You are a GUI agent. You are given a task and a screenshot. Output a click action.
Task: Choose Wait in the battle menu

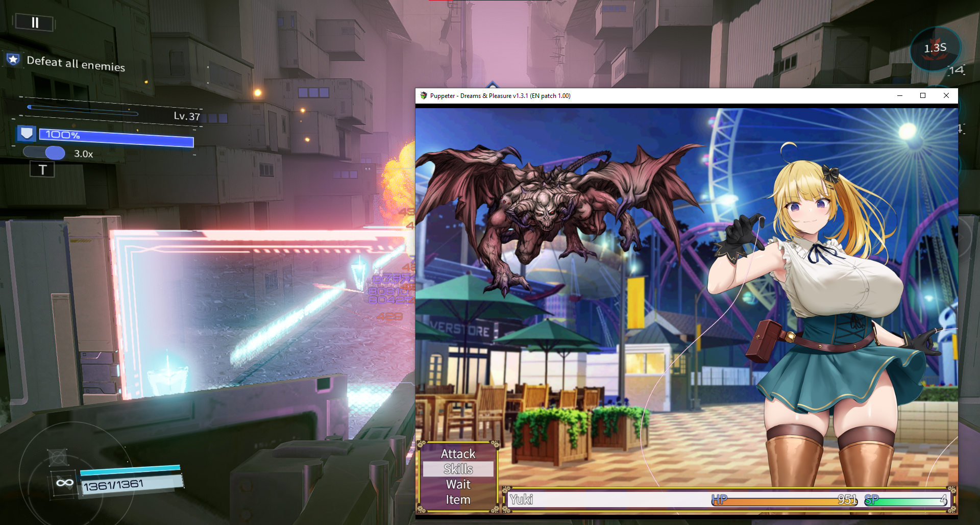[x=458, y=484]
